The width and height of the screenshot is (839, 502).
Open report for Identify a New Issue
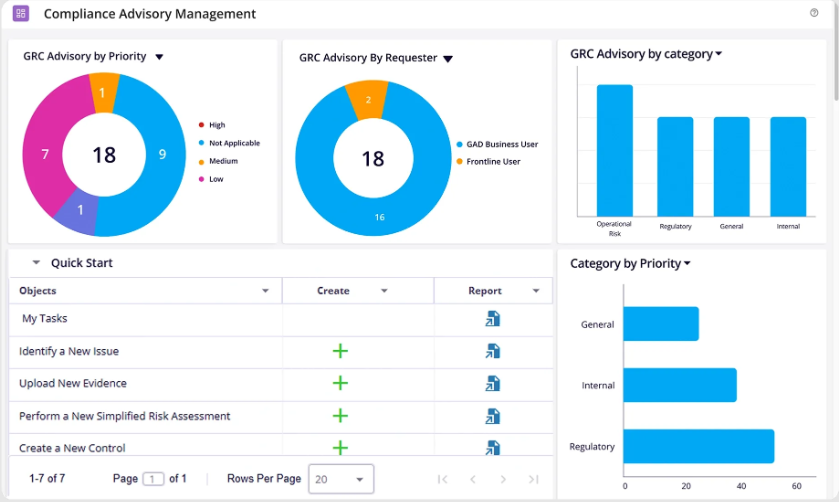[493, 351]
